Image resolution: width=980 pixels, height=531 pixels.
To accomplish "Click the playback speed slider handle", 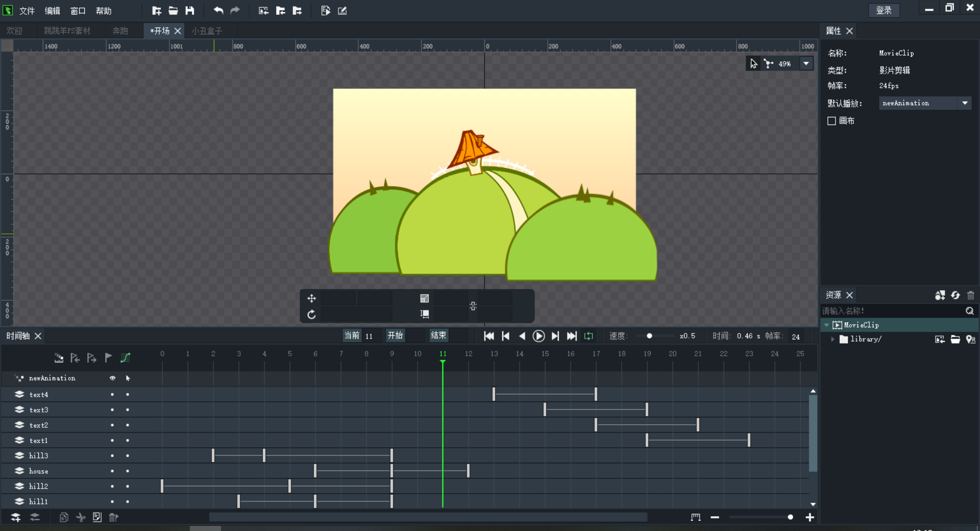I will [x=649, y=336].
